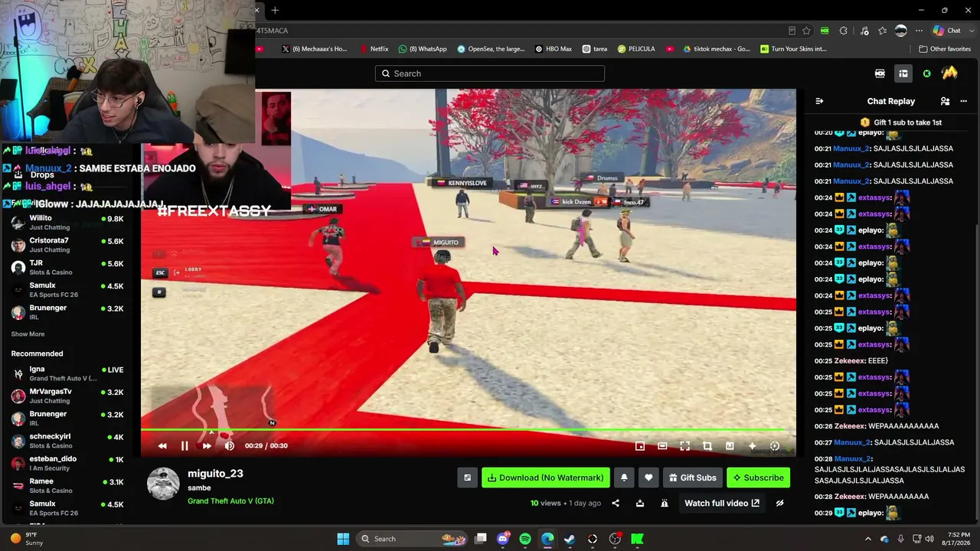The image size is (980, 551).
Task: Expand the Other favorites folder
Action: (945, 49)
